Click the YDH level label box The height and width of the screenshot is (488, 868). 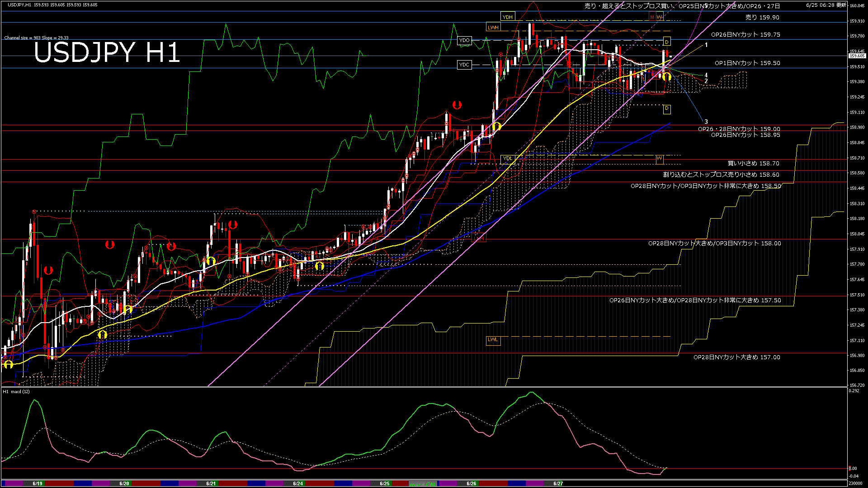[x=508, y=17]
